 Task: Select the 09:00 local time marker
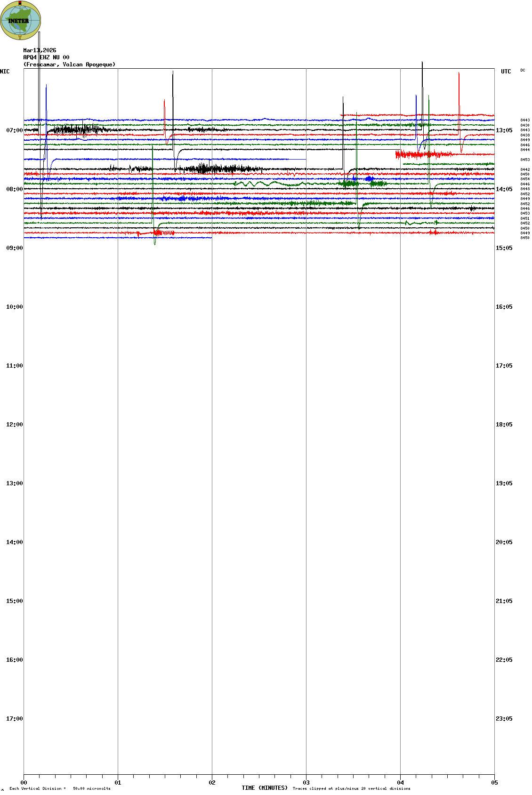tap(14, 248)
